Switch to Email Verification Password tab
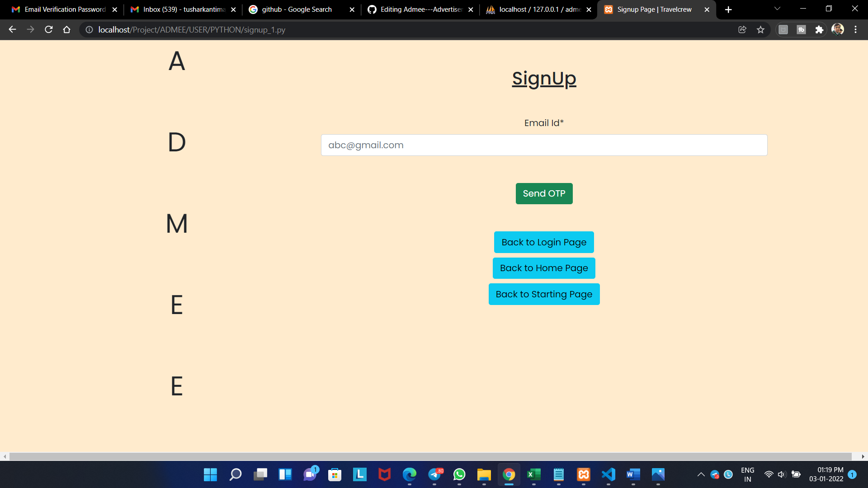This screenshot has height=488, width=868. tap(65, 9)
